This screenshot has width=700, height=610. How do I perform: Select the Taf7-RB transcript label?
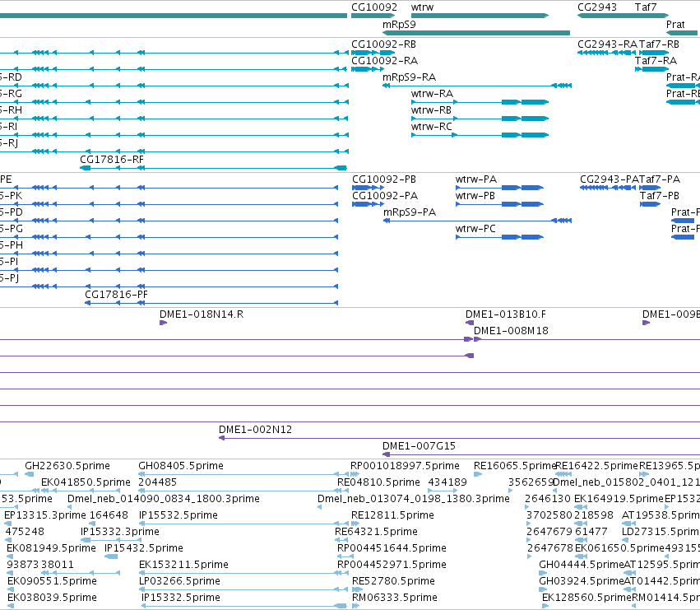click(x=659, y=44)
